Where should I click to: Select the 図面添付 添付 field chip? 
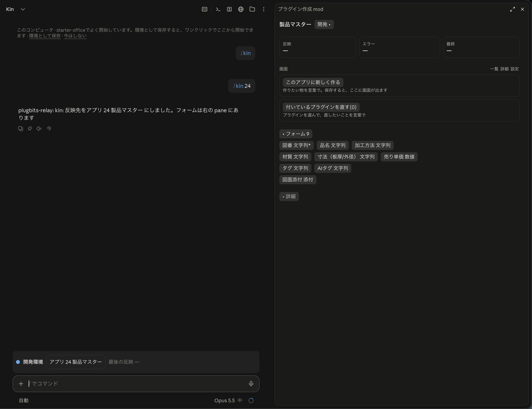tap(298, 179)
